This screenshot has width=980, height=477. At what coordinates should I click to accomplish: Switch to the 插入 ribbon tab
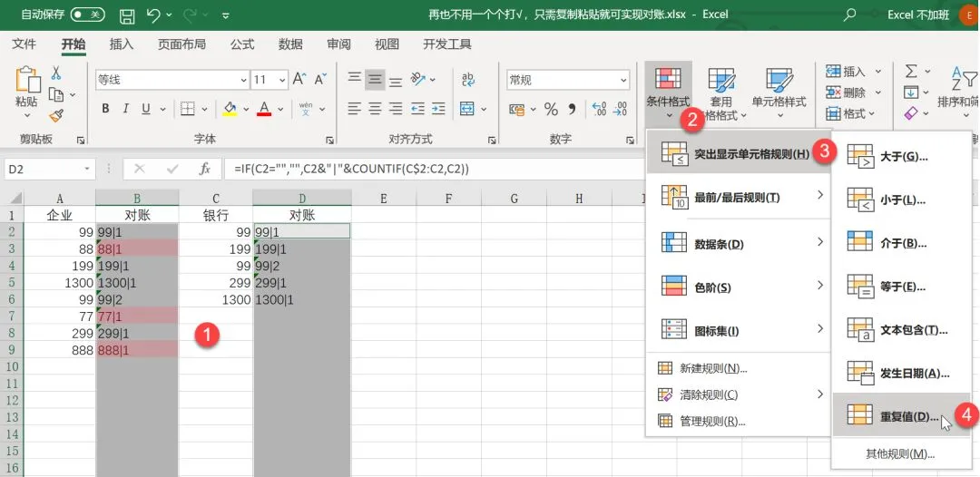coord(122,44)
